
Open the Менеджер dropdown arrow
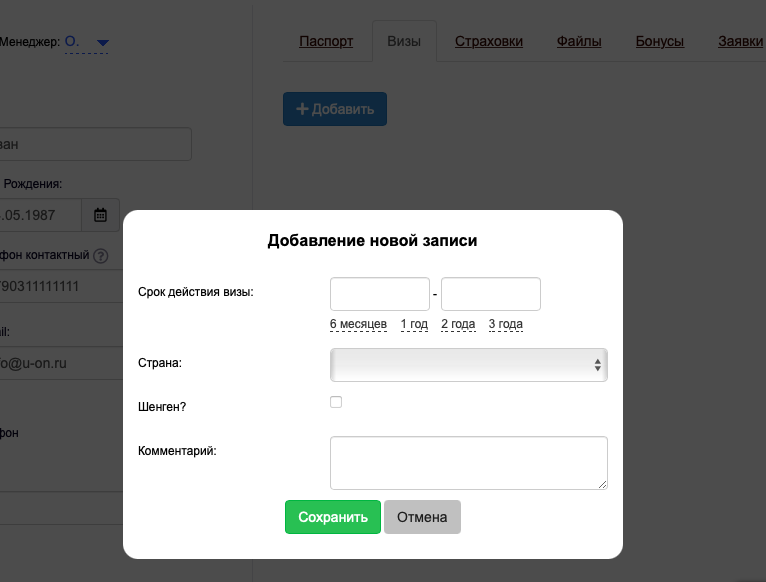point(103,43)
